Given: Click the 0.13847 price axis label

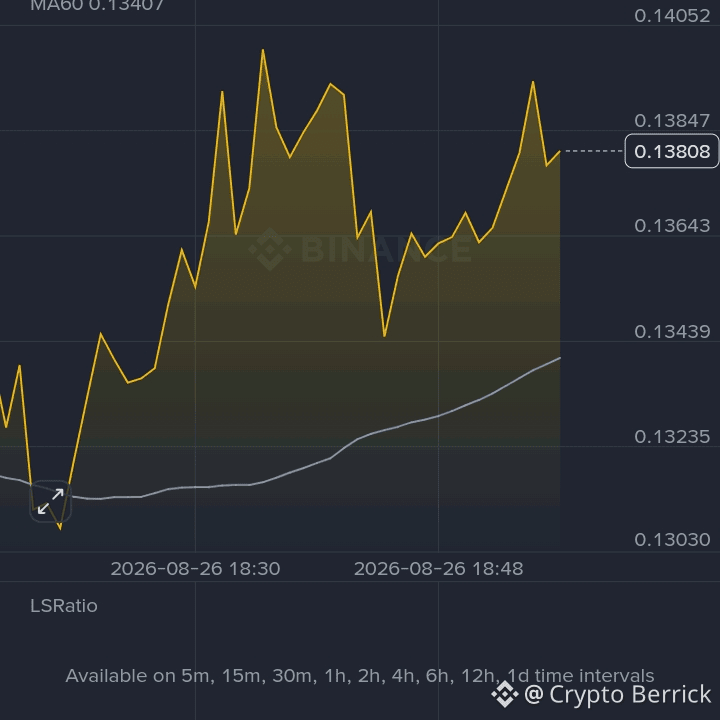Looking at the screenshot, I should coord(672,121).
